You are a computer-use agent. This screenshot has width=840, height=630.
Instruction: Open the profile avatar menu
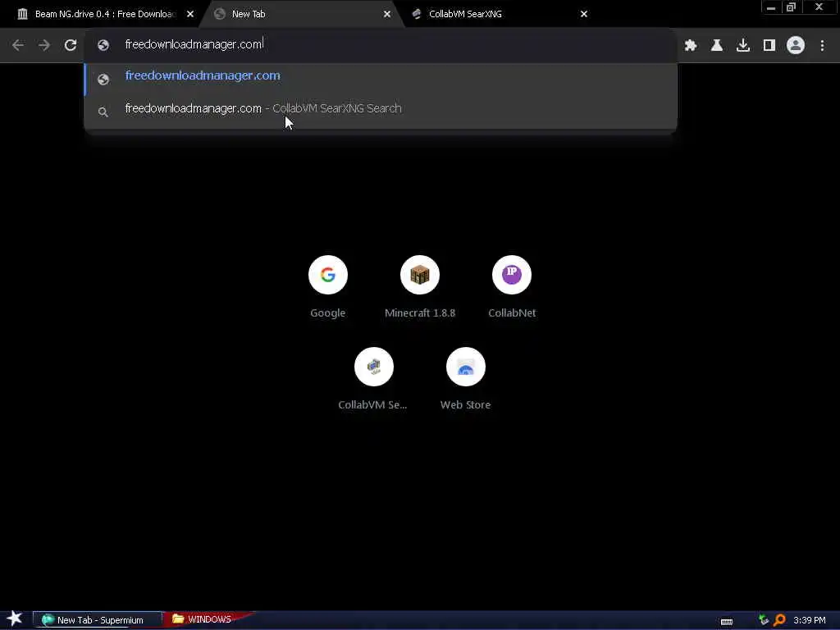click(x=796, y=46)
